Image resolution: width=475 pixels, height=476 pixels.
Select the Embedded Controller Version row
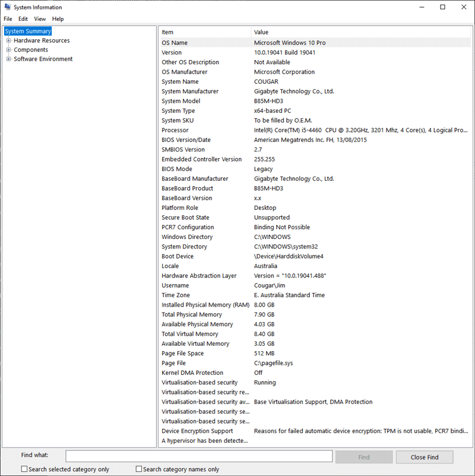pyautogui.click(x=315, y=159)
